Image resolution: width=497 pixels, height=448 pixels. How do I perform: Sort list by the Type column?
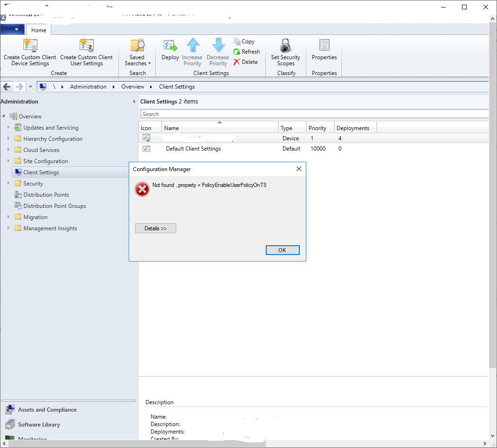pos(292,128)
